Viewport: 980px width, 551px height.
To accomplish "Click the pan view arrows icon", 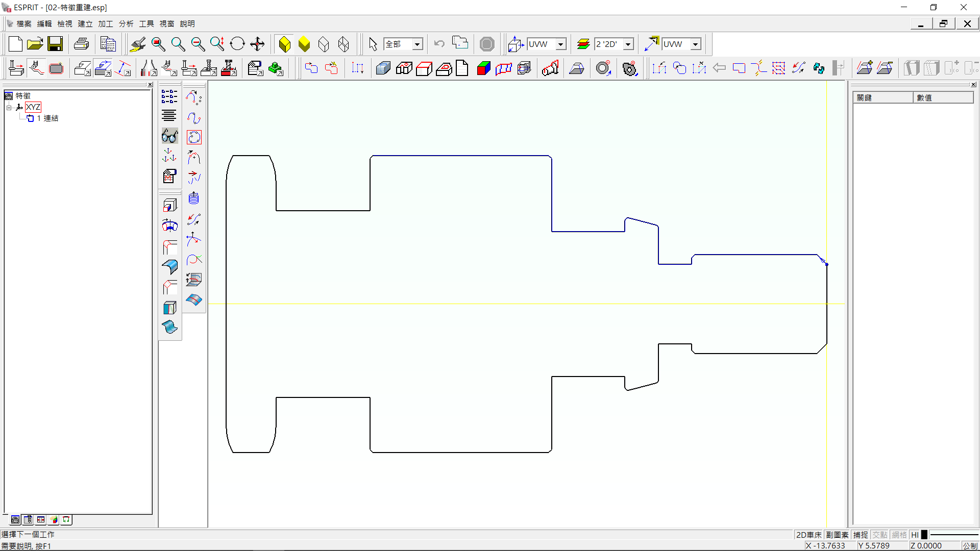I will pyautogui.click(x=257, y=44).
